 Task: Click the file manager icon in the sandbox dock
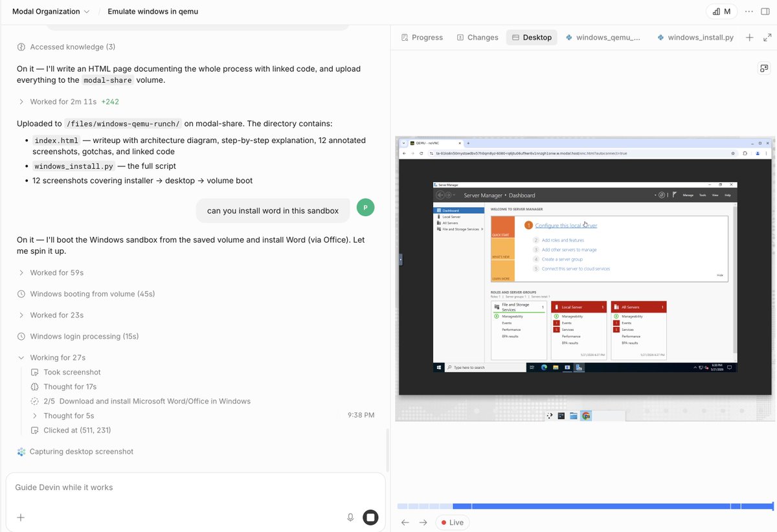pyautogui.click(x=574, y=416)
